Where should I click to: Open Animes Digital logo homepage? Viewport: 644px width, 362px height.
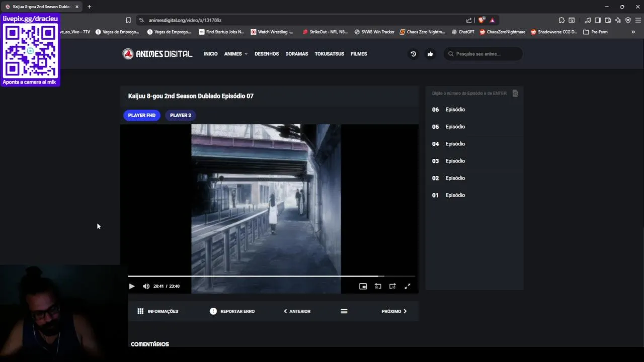click(x=157, y=54)
